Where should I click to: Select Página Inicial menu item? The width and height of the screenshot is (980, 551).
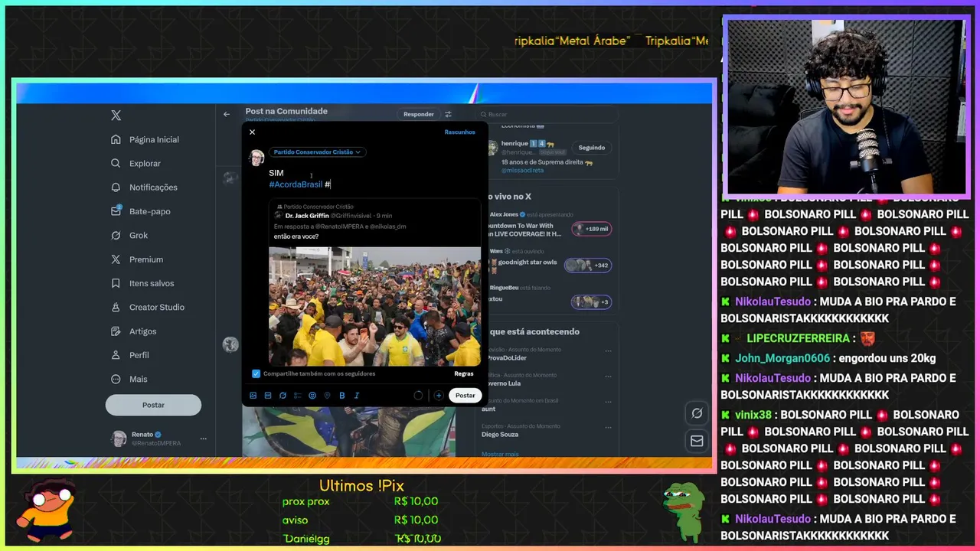coord(154,139)
